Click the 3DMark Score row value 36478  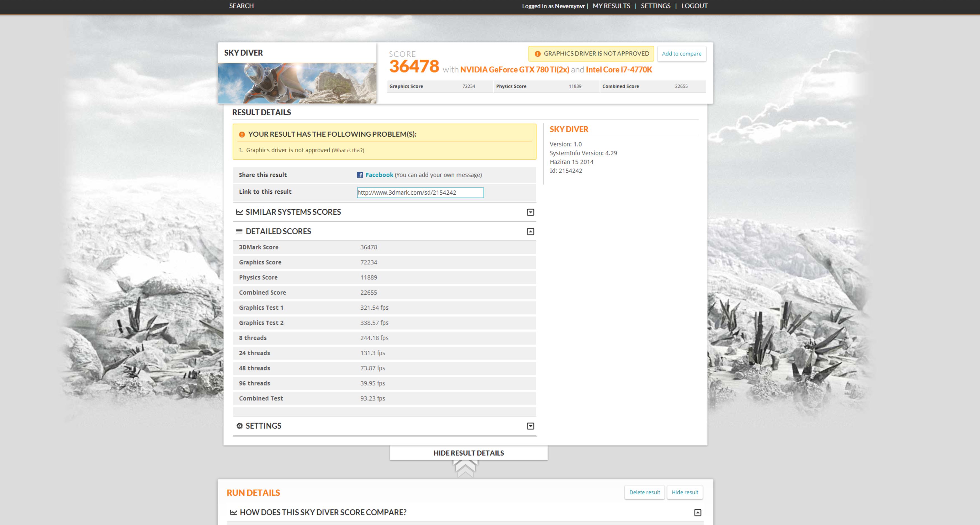pos(369,247)
